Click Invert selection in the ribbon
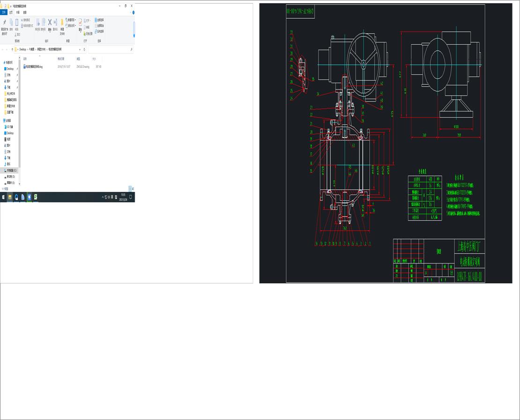Viewport: 520px width, 420px height. coord(99,31)
